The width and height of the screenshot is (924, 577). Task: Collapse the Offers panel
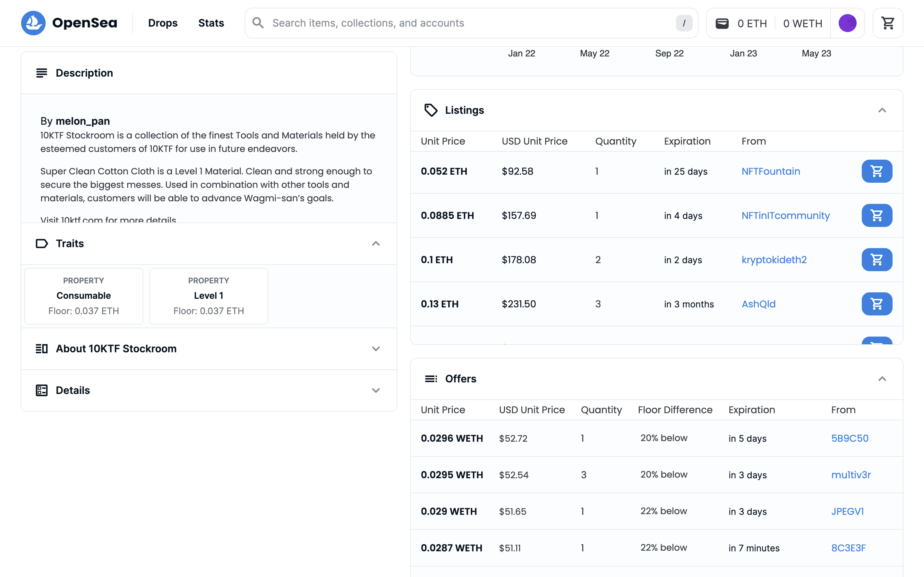click(882, 379)
